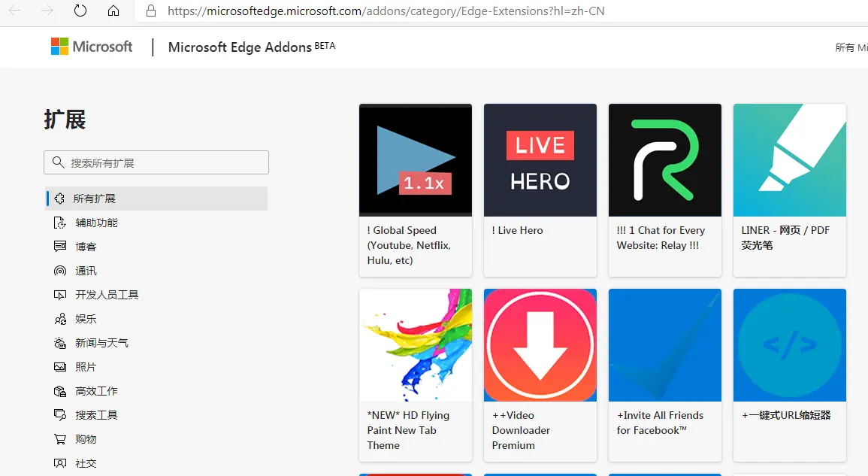868x476 pixels.
Task: Open the URL shortener extension thumbnail
Action: [790, 345]
